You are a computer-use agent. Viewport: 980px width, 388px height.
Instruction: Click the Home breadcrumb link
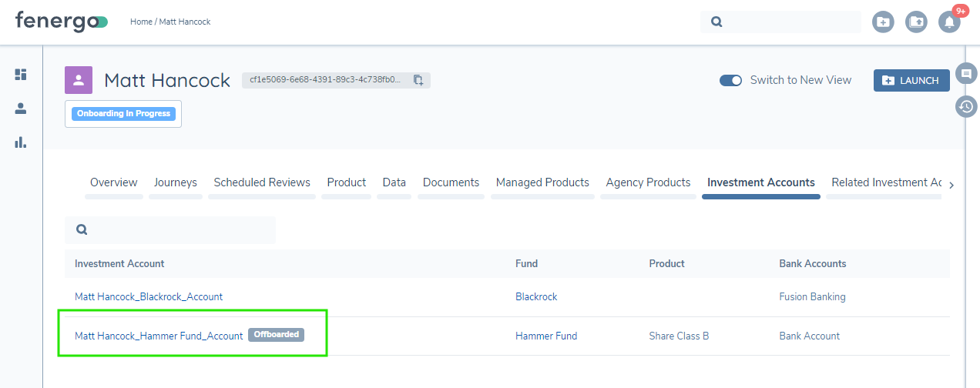pos(141,22)
